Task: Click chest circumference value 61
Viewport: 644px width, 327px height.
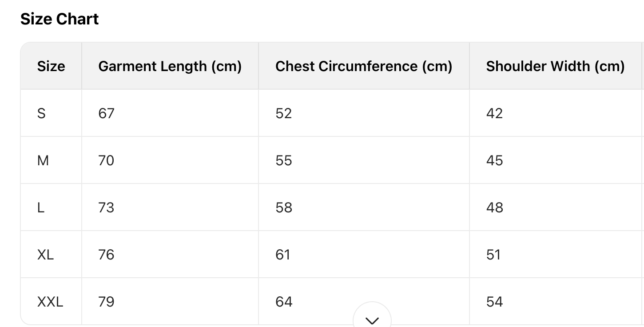Action: (282, 255)
